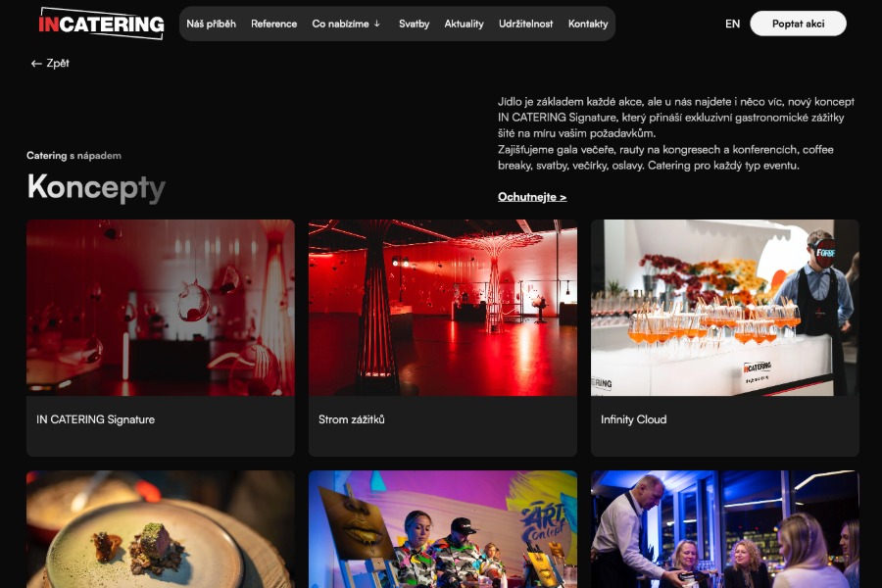Click the Poptat akci button
The width and height of the screenshot is (882, 588).
point(798,24)
